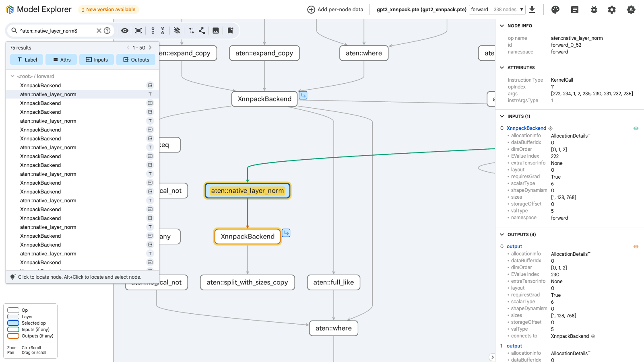Click the download as PNG image icon

tap(216, 31)
